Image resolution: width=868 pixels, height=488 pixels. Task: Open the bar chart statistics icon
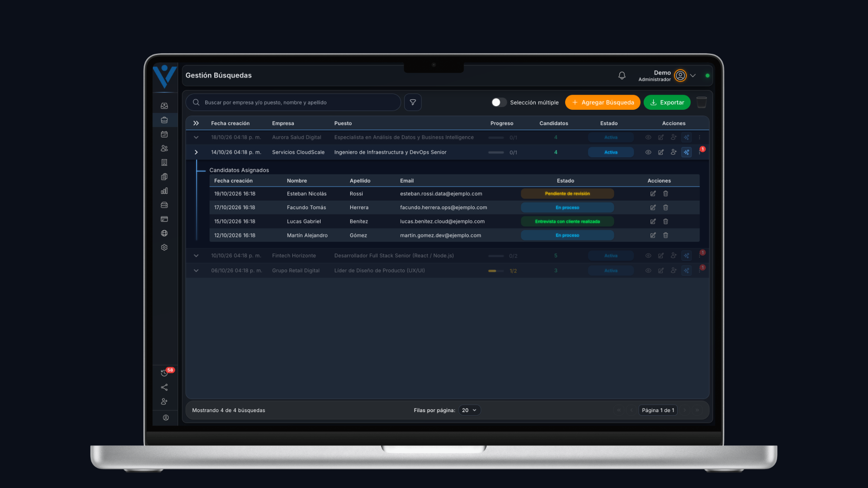click(x=164, y=191)
